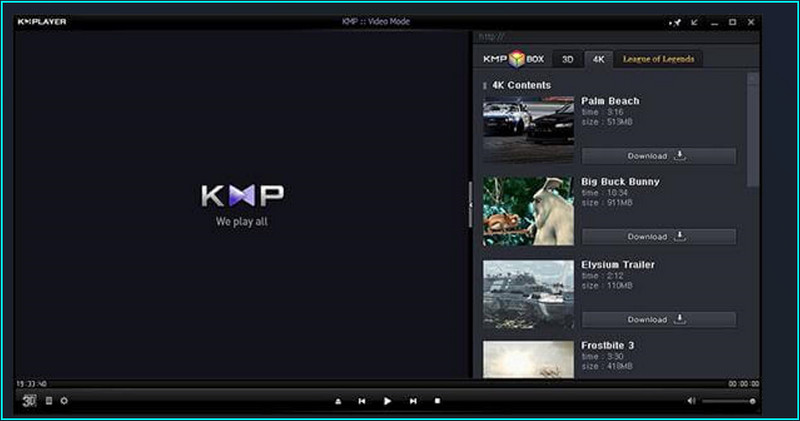Open the Big Buck Bunny thumbnail

529,211
